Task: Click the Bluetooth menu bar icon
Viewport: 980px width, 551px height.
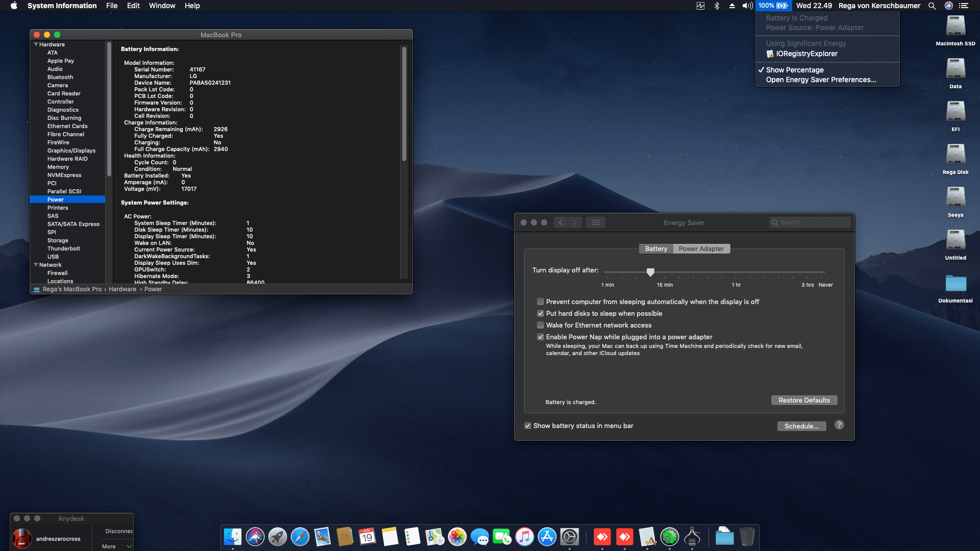Action: click(717, 6)
